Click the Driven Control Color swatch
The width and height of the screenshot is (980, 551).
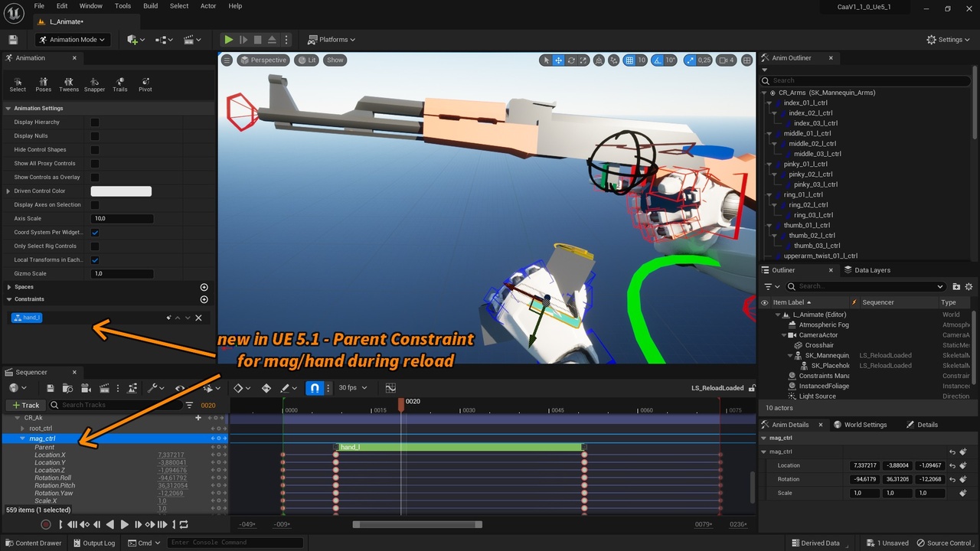(121, 191)
